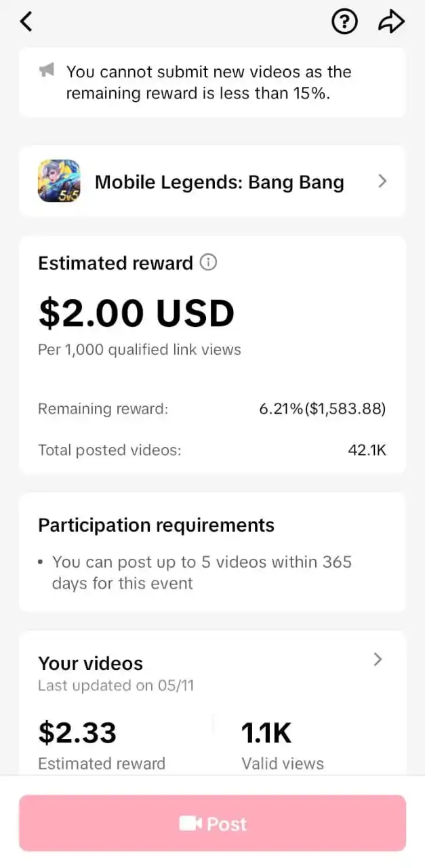Tap the 1.1K valid views figure
This screenshot has width=425, height=868.
point(267,733)
